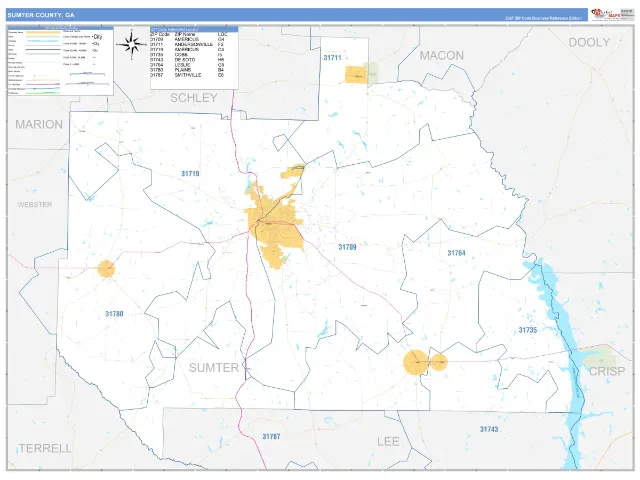Screen dimensions: 640x480
Task: Click the SMITHVILLE row in ZIP index table
Action: (x=189, y=75)
